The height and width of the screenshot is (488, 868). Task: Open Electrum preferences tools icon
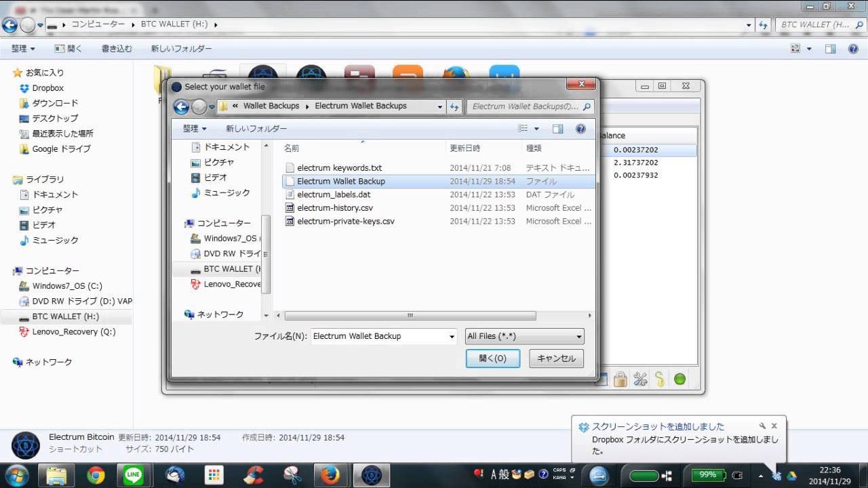point(640,379)
